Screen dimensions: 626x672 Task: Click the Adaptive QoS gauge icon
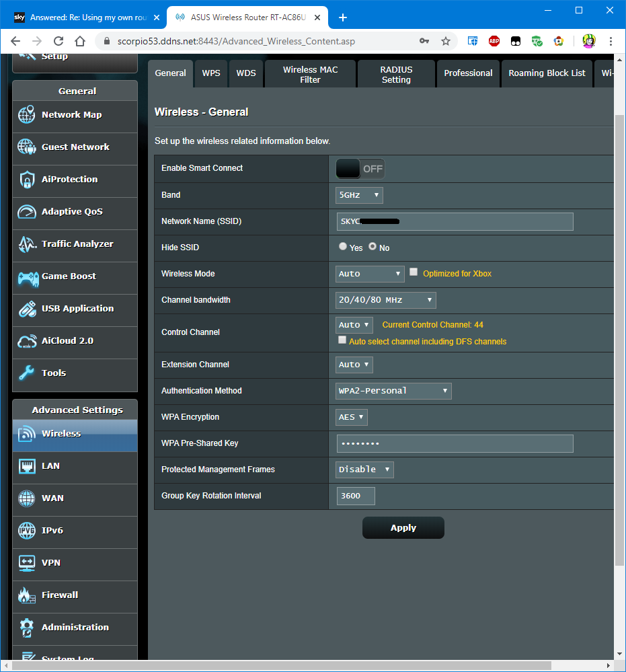(x=27, y=212)
